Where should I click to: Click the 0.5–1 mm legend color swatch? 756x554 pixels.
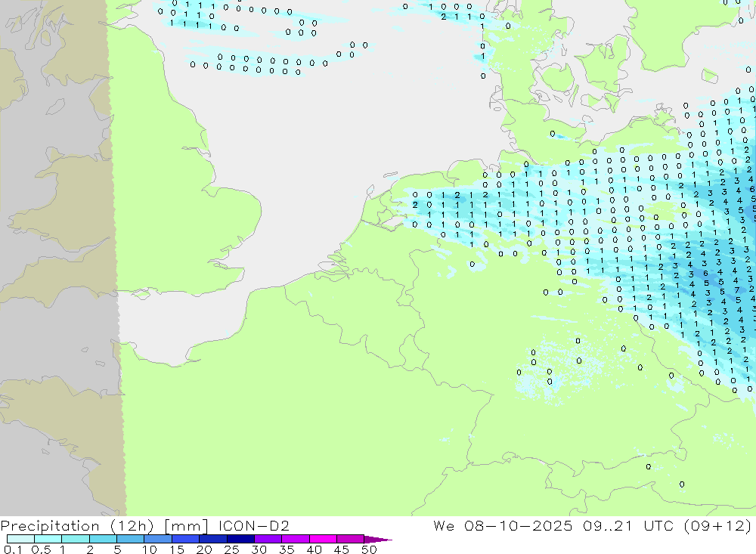tap(48, 539)
